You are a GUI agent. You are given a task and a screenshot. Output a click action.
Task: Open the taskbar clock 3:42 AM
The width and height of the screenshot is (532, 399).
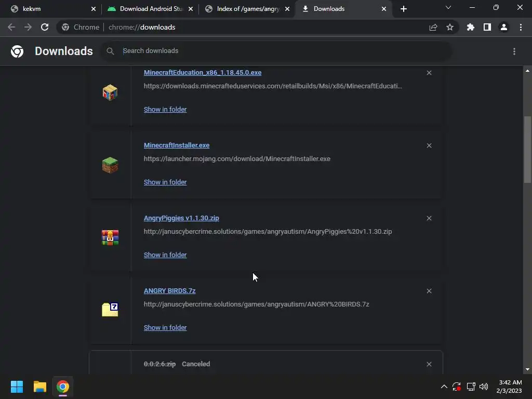[509, 387]
